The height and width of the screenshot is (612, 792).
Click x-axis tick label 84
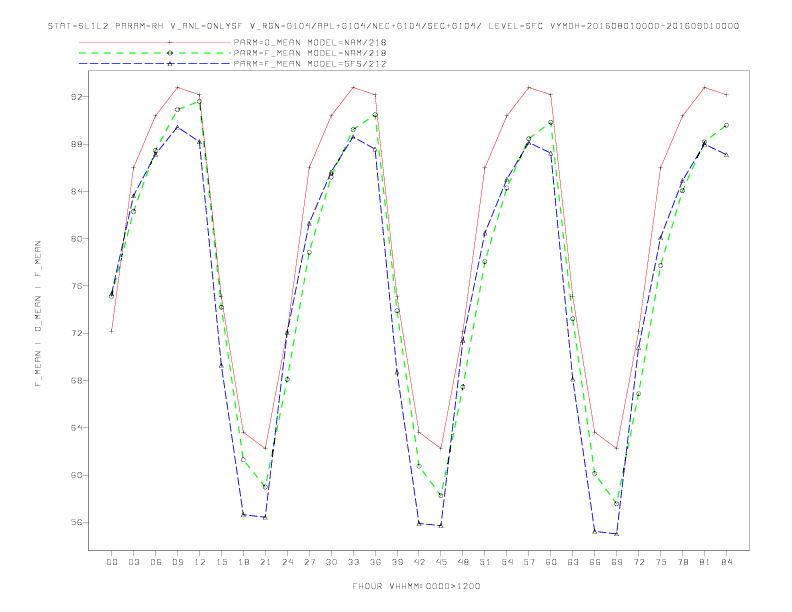click(726, 562)
